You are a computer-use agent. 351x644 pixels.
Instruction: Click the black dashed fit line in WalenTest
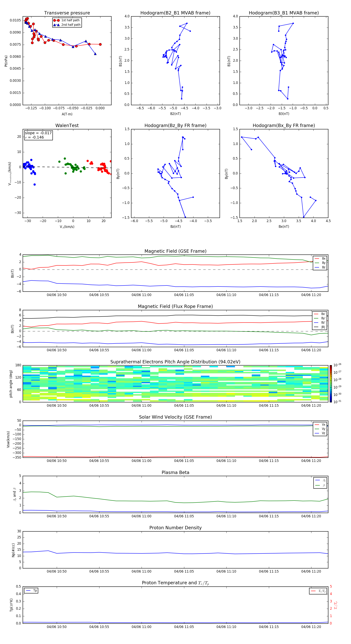point(67,167)
